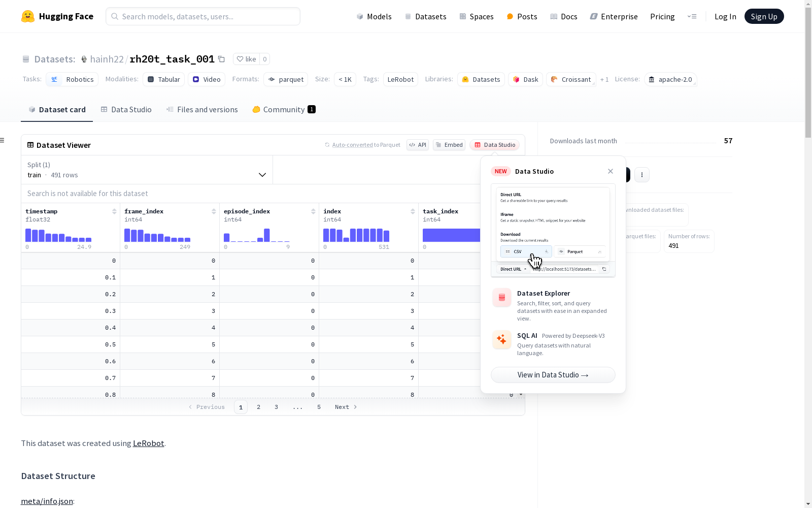The height and width of the screenshot is (508, 812).
Task: Select the parquet format tag
Action: click(x=286, y=79)
